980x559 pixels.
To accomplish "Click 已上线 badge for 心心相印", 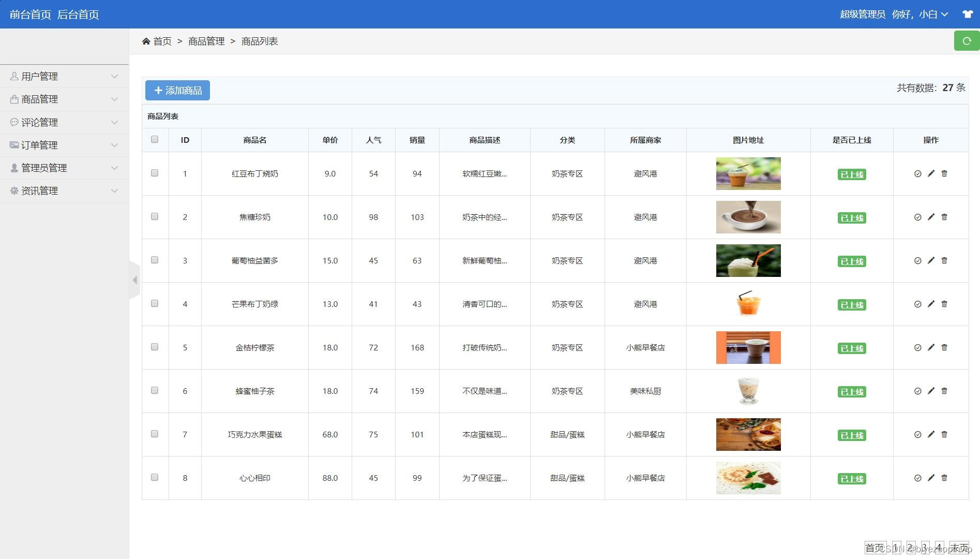I will (x=852, y=479).
